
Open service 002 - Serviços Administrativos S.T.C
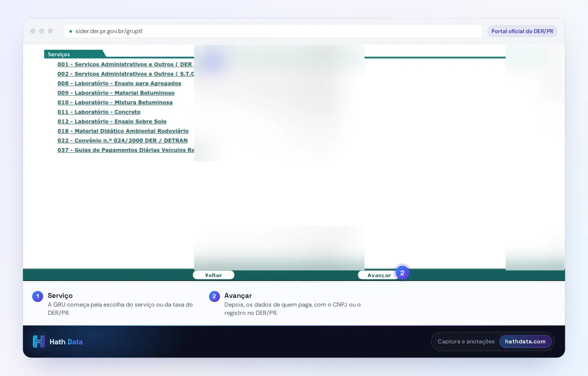[125, 74]
